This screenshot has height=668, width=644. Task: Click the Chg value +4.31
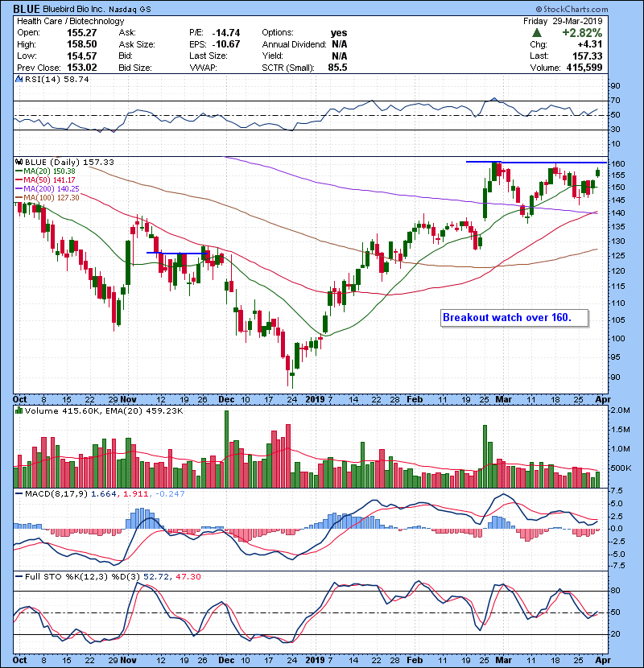[590, 44]
